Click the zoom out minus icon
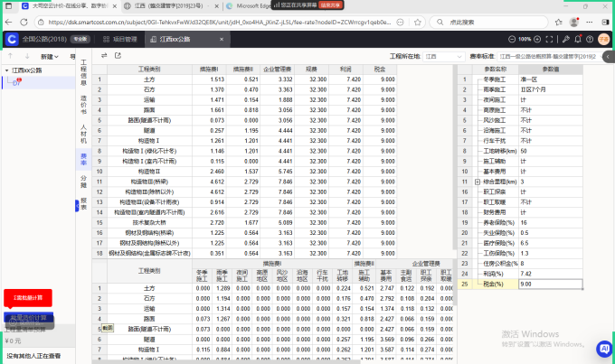This screenshot has height=364, width=615. pyautogui.click(x=513, y=40)
